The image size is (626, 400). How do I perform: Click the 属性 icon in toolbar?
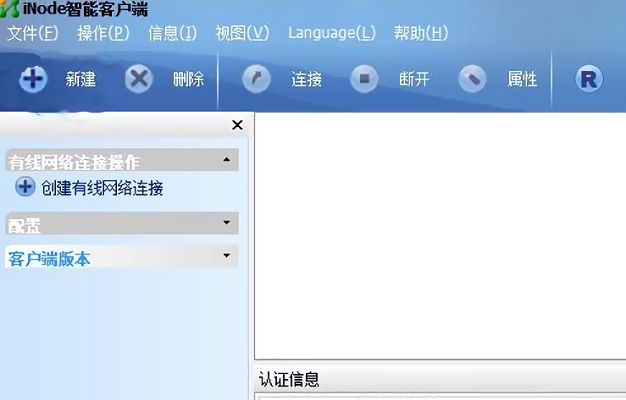point(473,80)
